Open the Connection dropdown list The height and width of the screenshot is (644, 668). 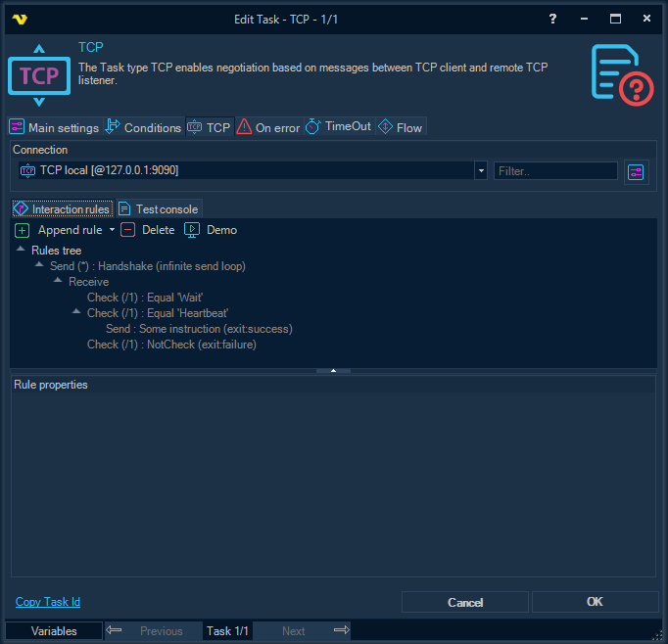coord(481,171)
